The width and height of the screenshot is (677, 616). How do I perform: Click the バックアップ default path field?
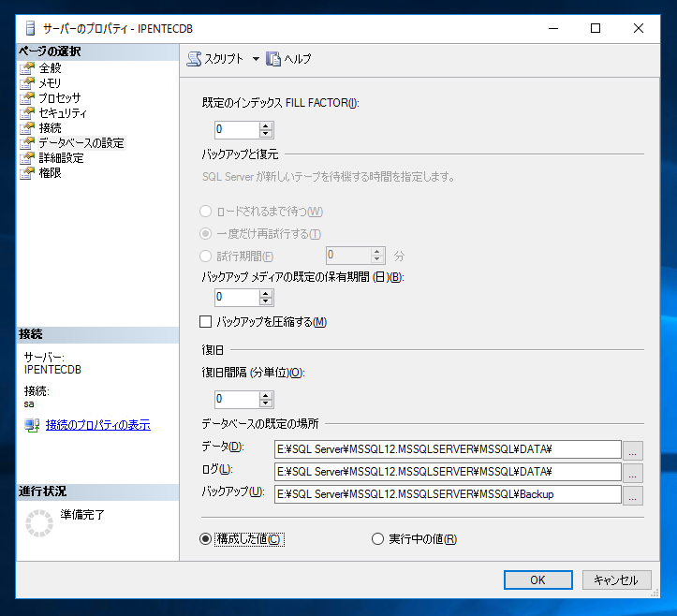(x=448, y=494)
